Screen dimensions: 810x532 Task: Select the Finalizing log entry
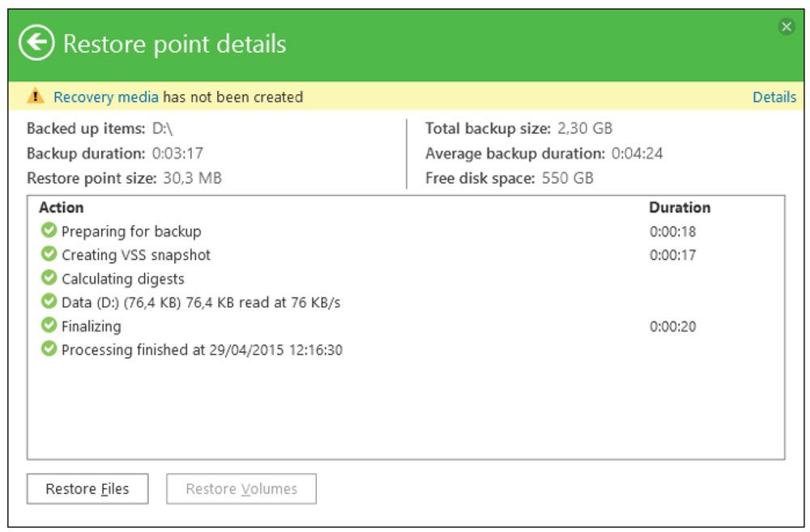[92, 326]
